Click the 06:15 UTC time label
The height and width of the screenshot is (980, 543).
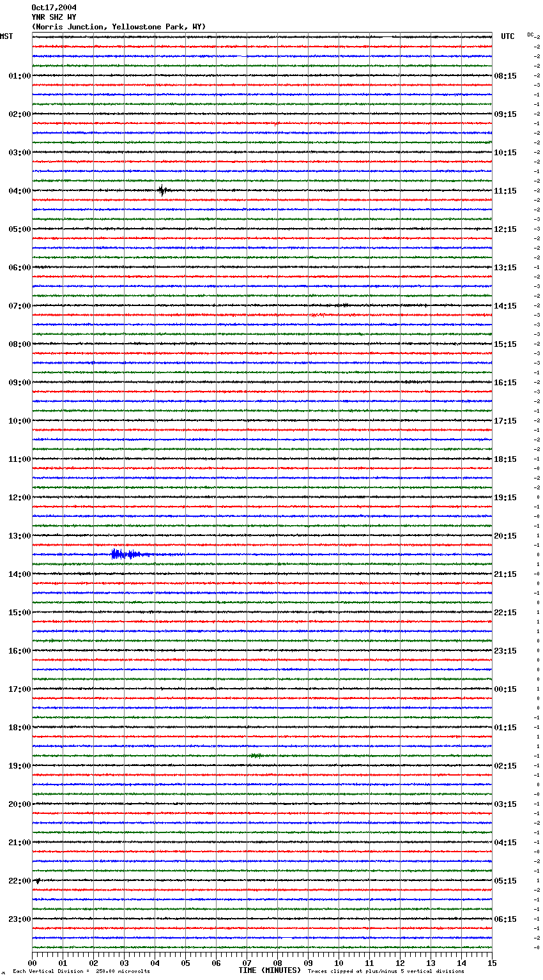click(505, 919)
